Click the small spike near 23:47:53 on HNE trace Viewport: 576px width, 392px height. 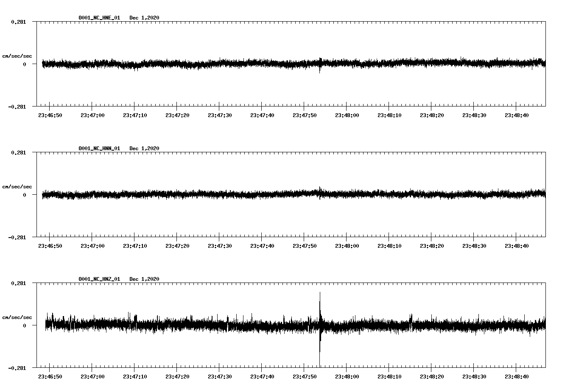[320, 68]
